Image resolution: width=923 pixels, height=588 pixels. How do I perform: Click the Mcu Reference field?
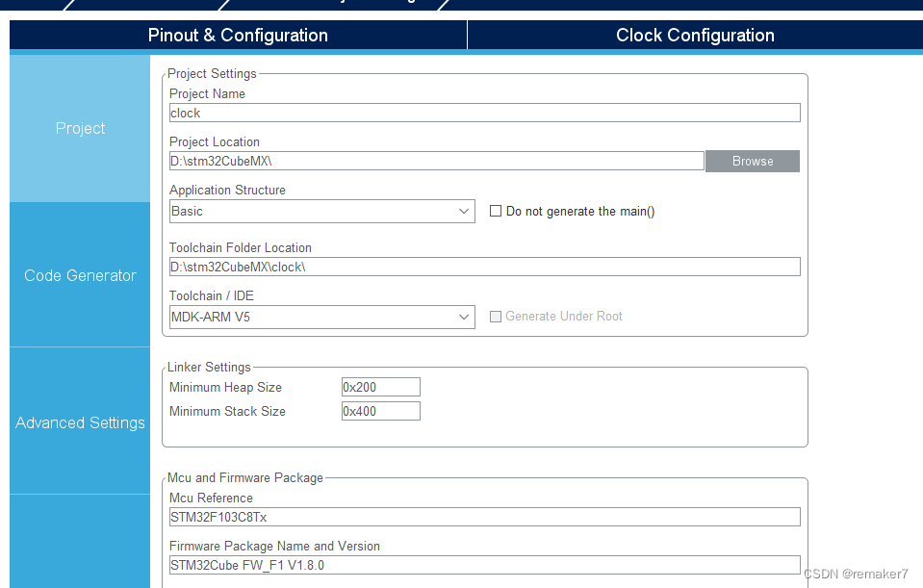pos(484,517)
